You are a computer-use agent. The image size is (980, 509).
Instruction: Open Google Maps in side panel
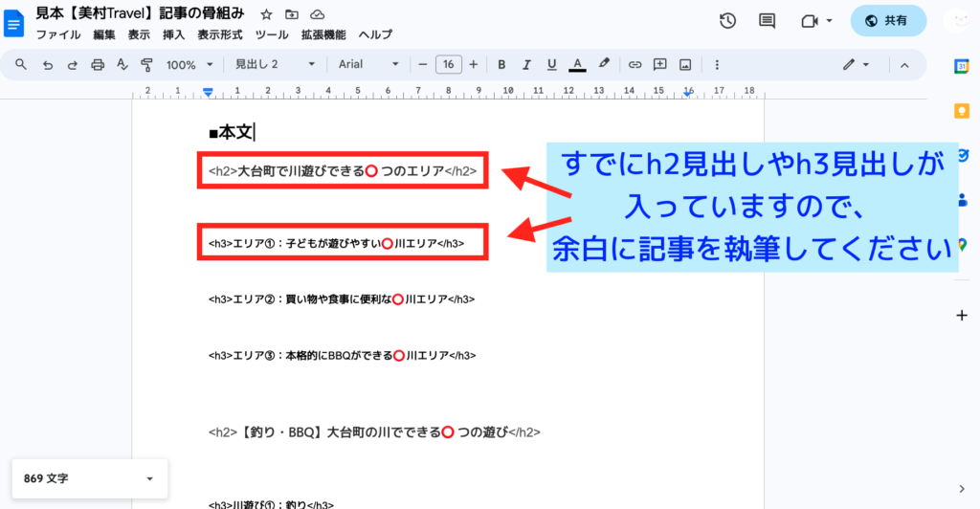[x=962, y=244]
